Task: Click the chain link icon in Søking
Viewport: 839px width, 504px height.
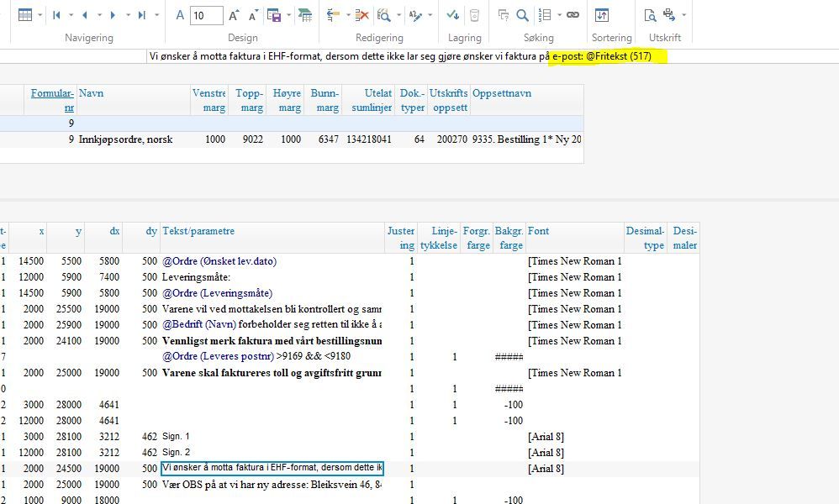Action: [x=573, y=15]
